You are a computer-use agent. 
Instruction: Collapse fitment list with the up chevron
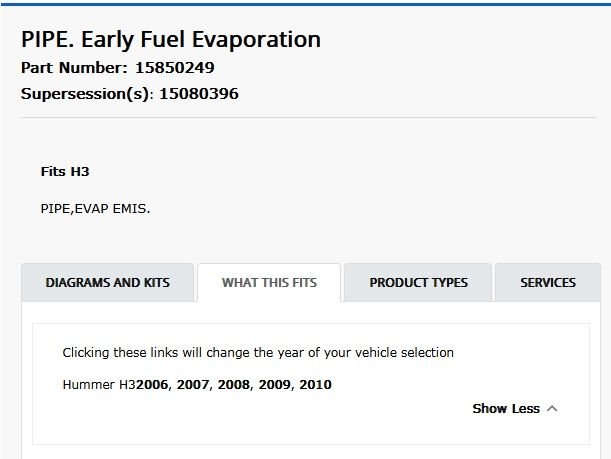tap(552, 409)
